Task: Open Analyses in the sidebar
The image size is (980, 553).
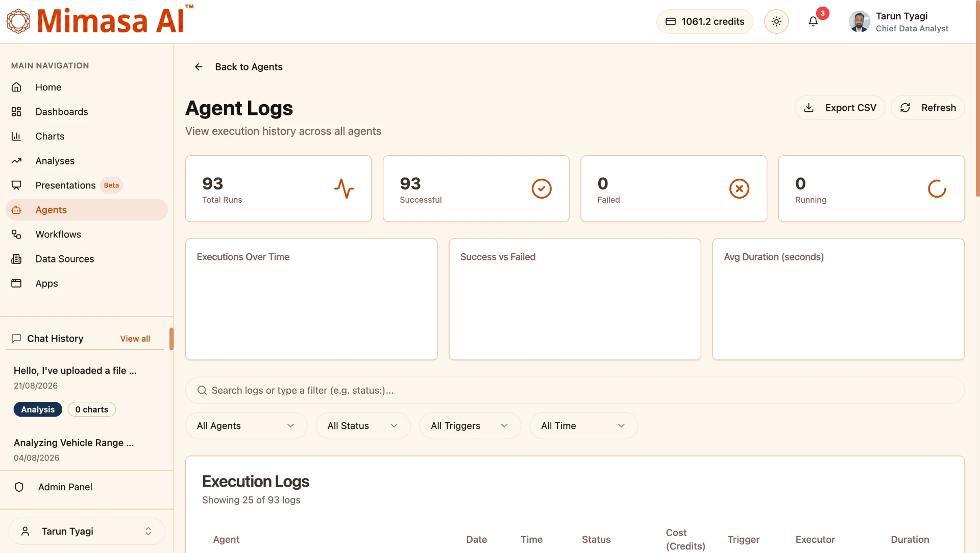Action: (87, 161)
